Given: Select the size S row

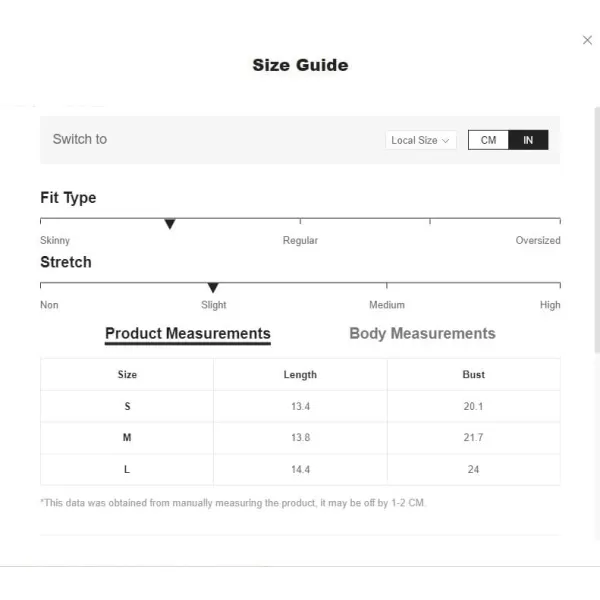Looking at the screenshot, I should [300, 406].
